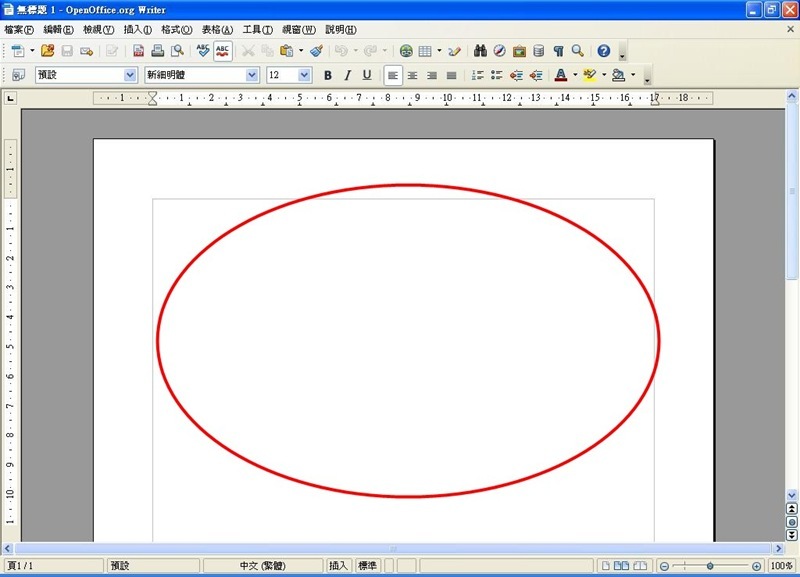Open Data Sources icon
800x577 pixels.
(x=539, y=51)
